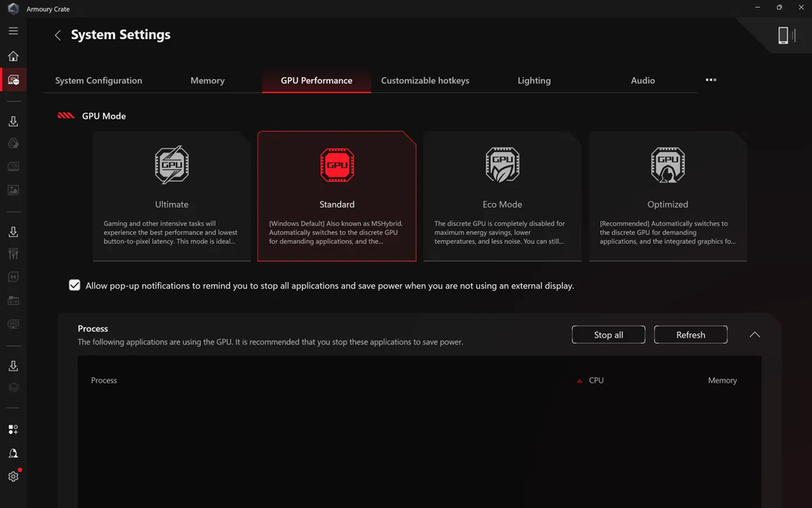
Task: Open the settings gear with red dot
Action: 13,476
